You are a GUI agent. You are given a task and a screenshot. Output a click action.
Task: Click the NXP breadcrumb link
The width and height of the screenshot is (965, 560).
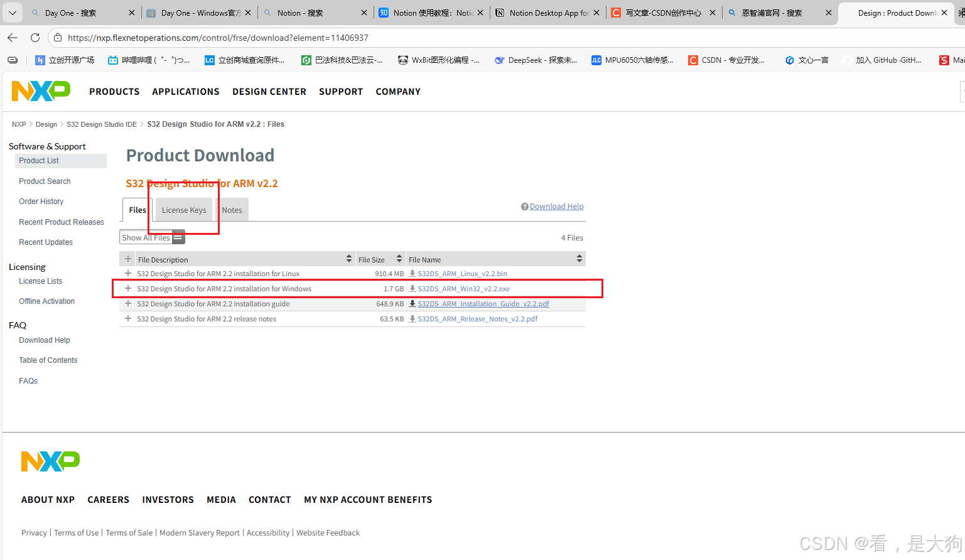click(x=19, y=124)
